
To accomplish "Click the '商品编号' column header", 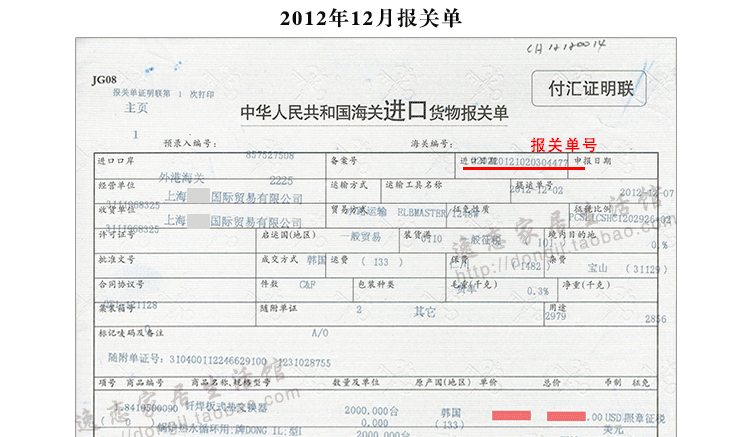I will [145, 383].
